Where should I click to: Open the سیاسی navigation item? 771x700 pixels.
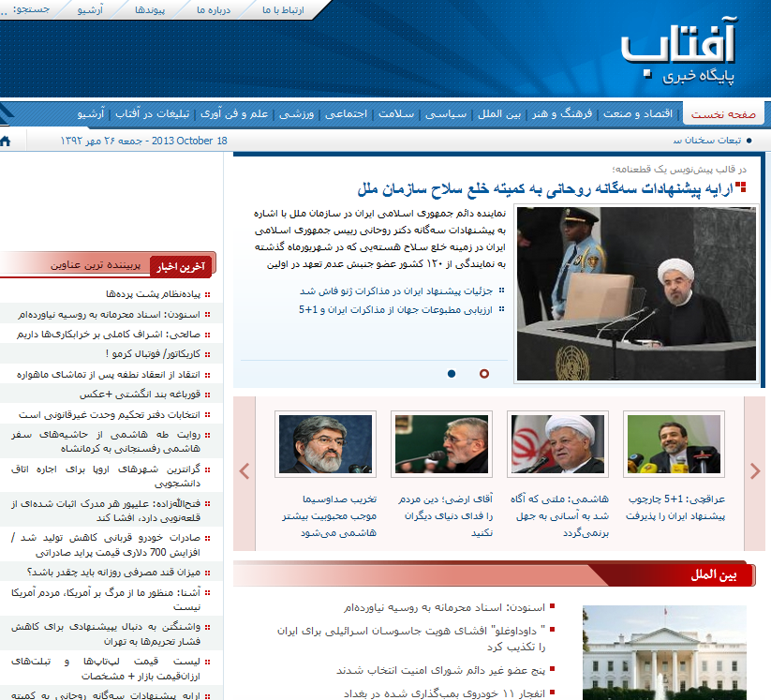(x=446, y=113)
